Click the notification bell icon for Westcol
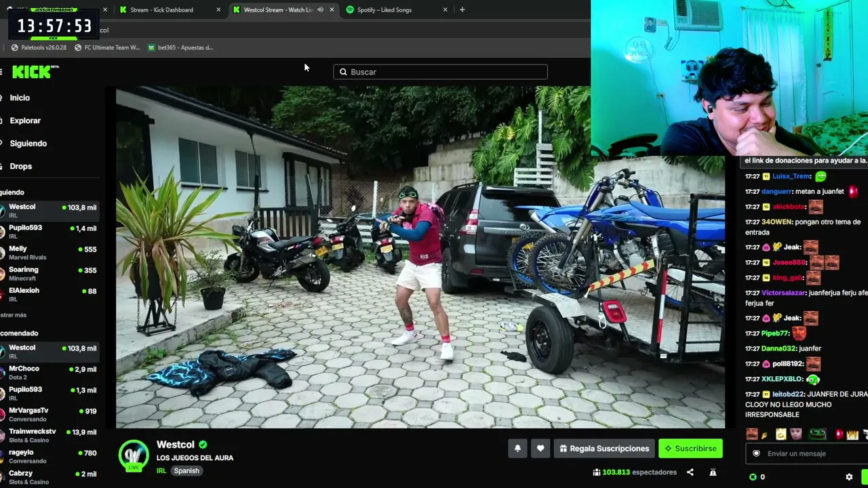This screenshot has height=488, width=868. [517, 448]
